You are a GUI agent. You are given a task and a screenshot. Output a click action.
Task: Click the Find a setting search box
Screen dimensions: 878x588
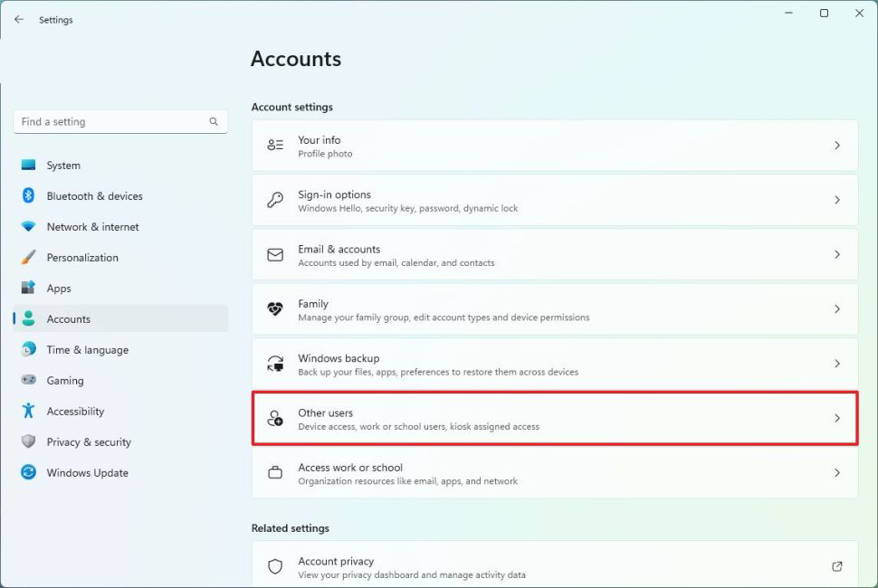click(x=109, y=121)
